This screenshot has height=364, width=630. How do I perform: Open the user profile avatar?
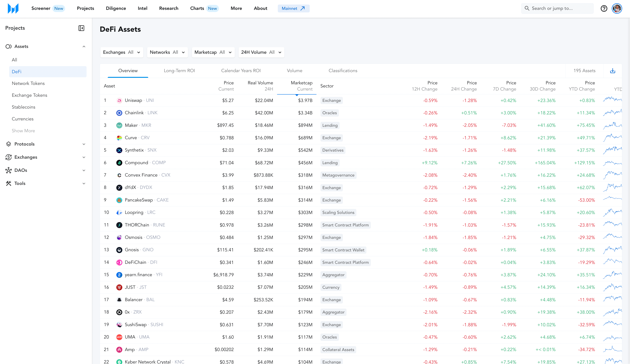[x=617, y=9]
